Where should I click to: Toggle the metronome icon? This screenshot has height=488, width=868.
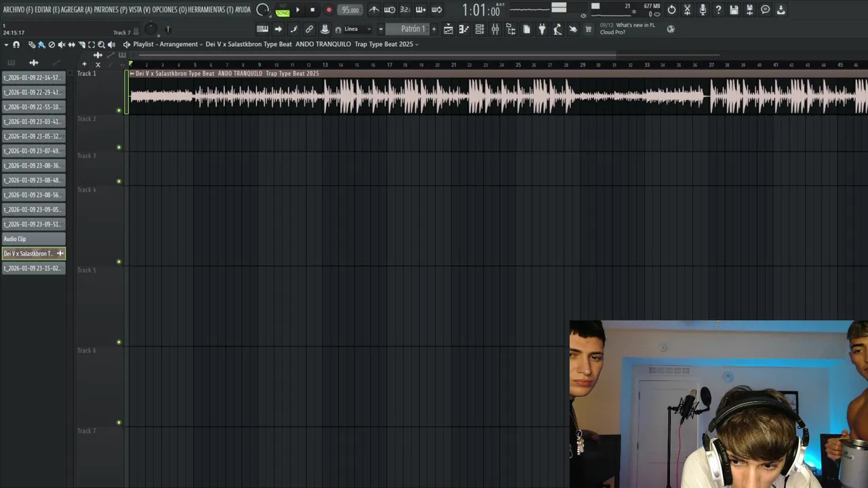[374, 9]
